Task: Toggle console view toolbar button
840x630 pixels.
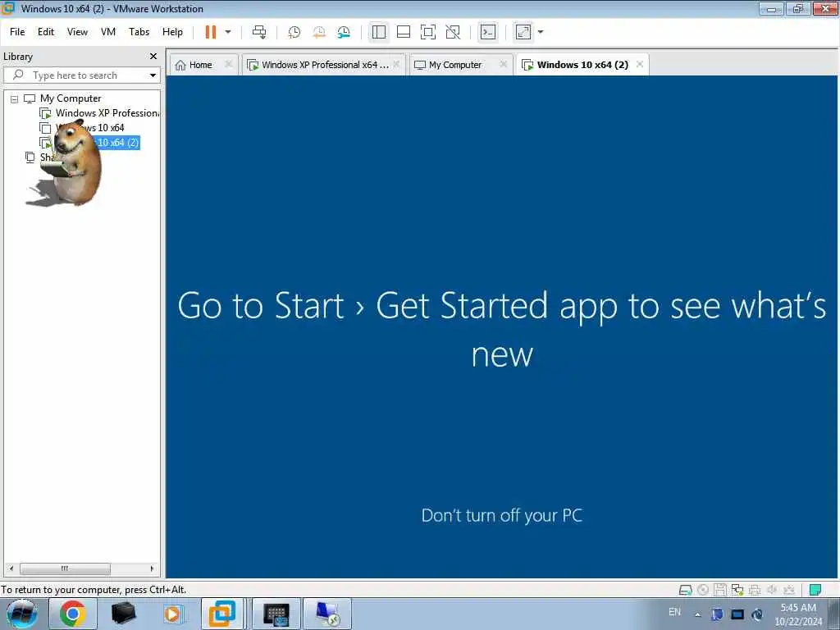Action: (x=488, y=32)
